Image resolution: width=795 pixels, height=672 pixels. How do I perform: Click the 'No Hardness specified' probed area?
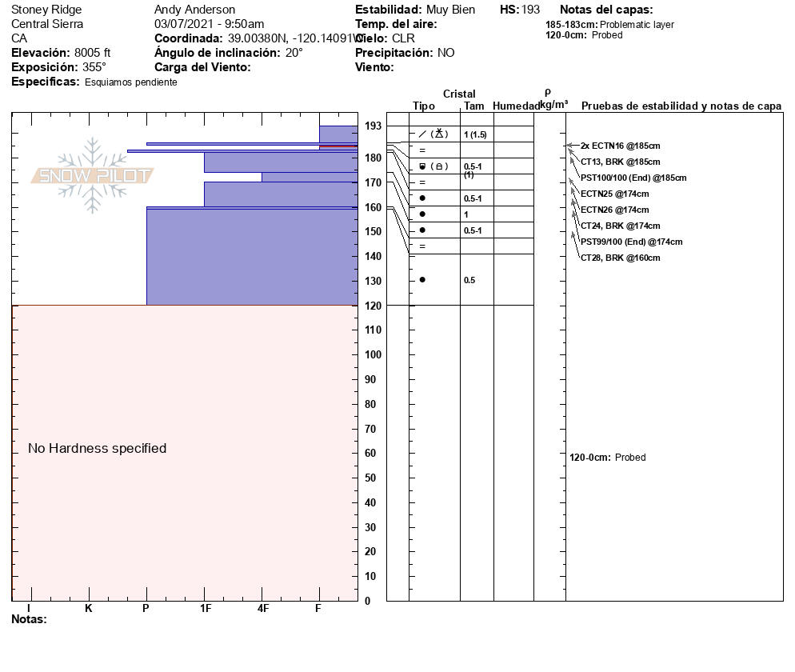pyautogui.click(x=98, y=448)
